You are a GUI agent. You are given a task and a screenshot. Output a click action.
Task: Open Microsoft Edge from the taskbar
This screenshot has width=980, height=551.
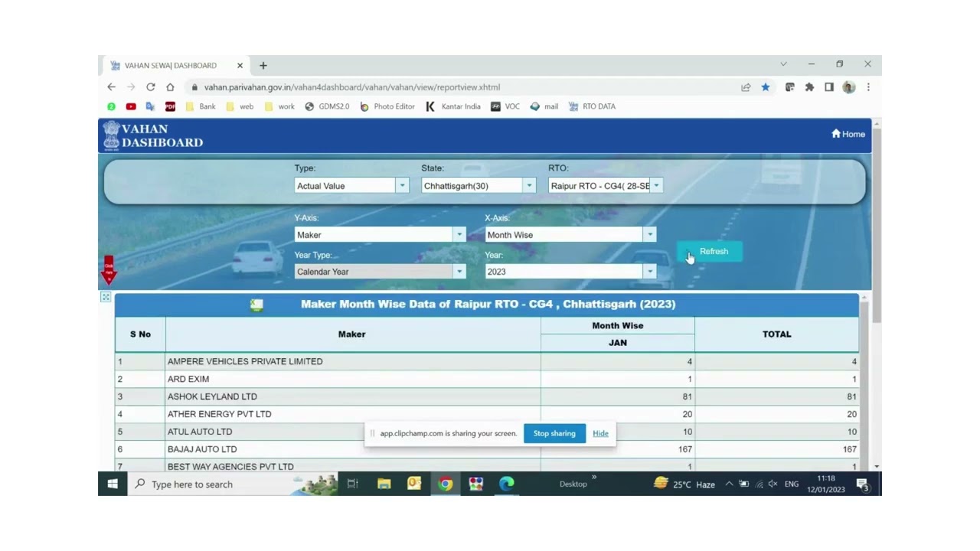506,484
